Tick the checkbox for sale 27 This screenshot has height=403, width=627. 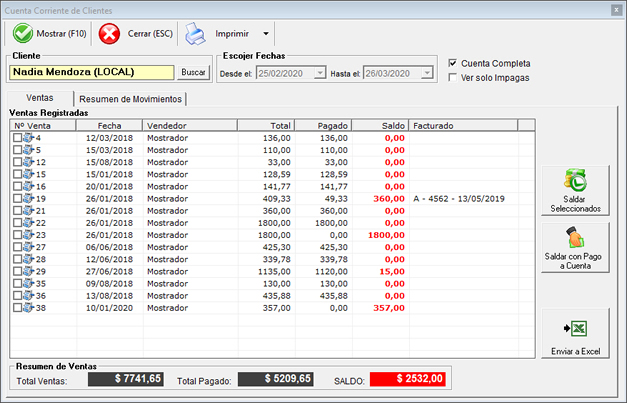(17, 247)
